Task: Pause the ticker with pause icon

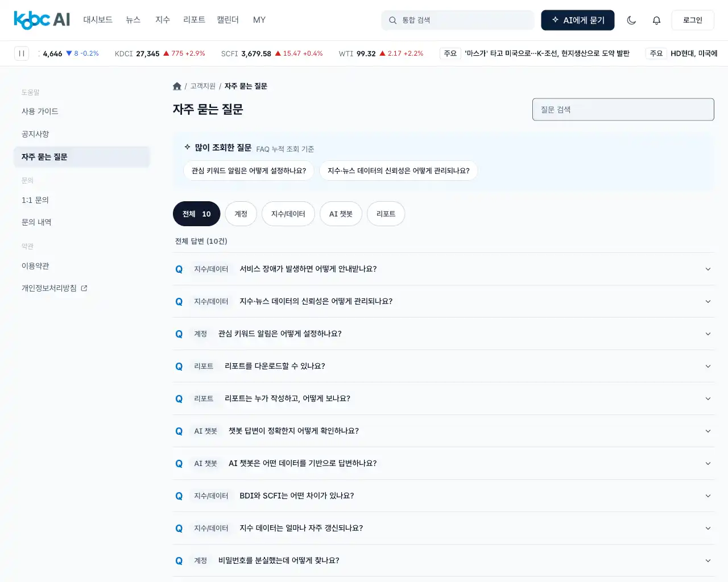Action: 22,53
